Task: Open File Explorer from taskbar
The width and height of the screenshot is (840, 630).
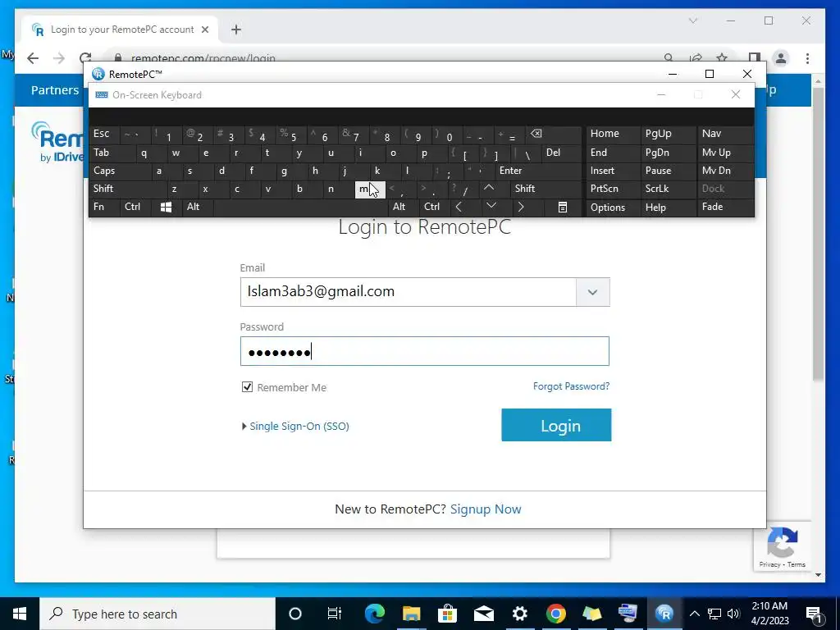Action: tap(412, 614)
